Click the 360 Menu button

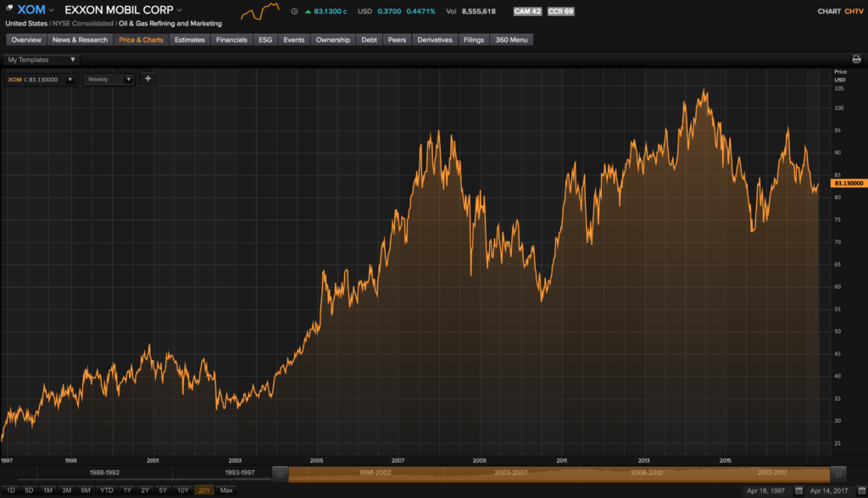[511, 40]
